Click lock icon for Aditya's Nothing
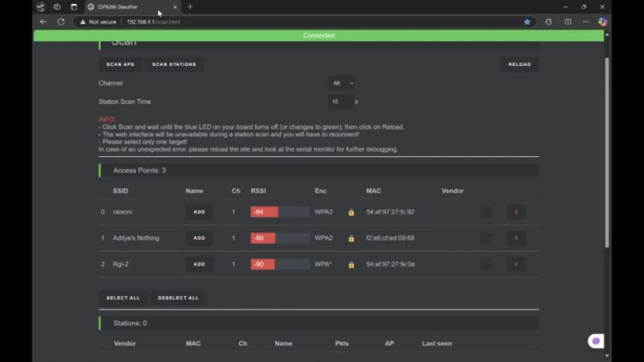Image resolution: width=644 pixels, height=362 pixels. coord(351,238)
